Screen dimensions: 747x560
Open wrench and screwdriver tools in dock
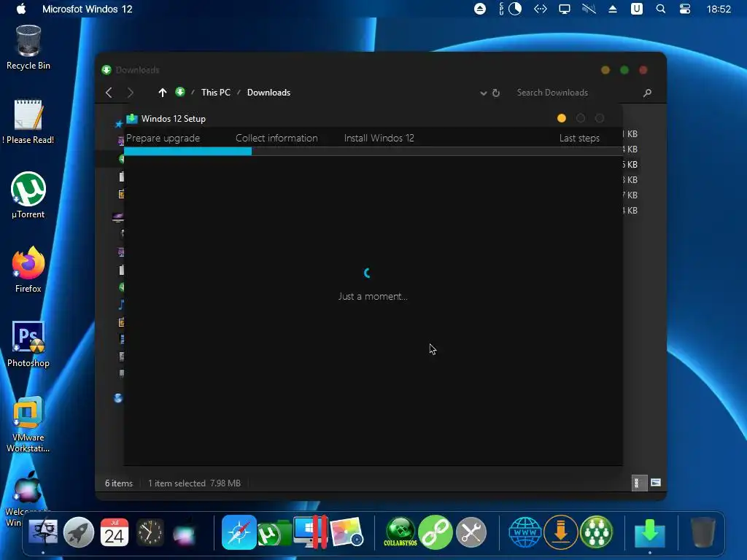pyautogui.click(x=471, y=532)
